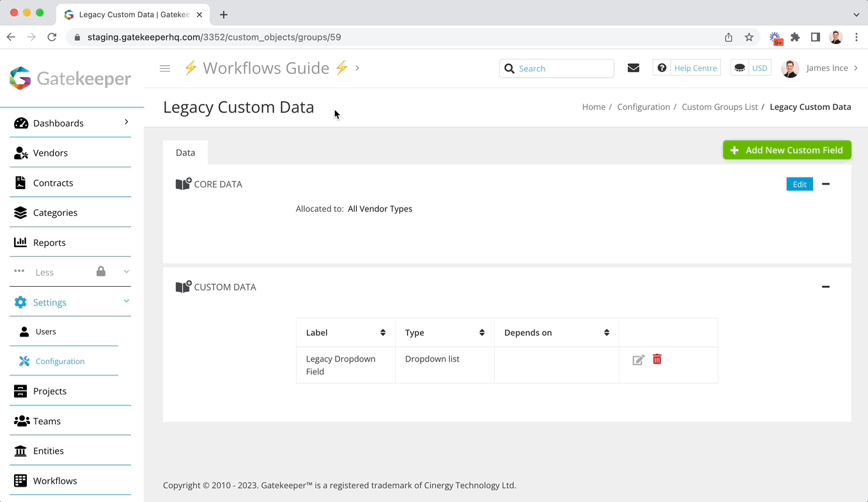Viewport: 868px width, 502px height.
Task: Click the Gatekeeper logo
Action: 70,78
